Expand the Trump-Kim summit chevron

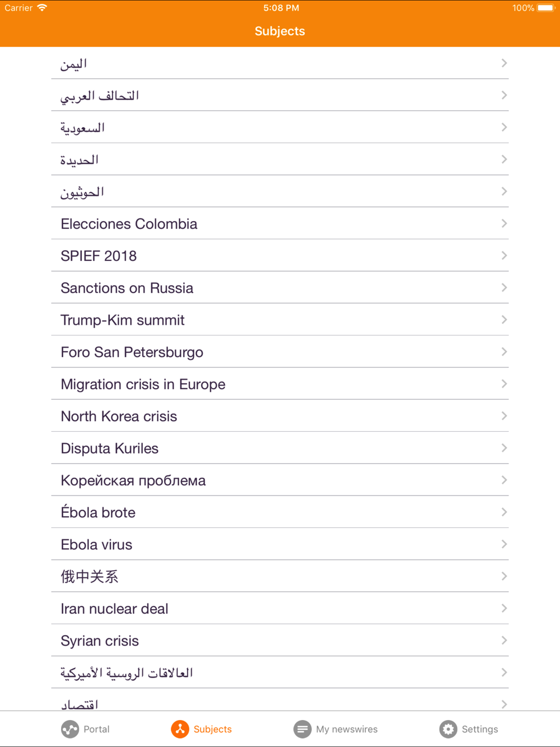(504, 320)
